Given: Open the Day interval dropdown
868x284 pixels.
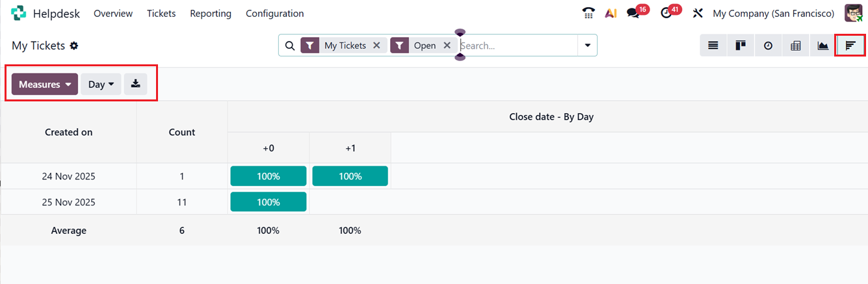Looking at the screenshot, I should [x=101, y=84].
